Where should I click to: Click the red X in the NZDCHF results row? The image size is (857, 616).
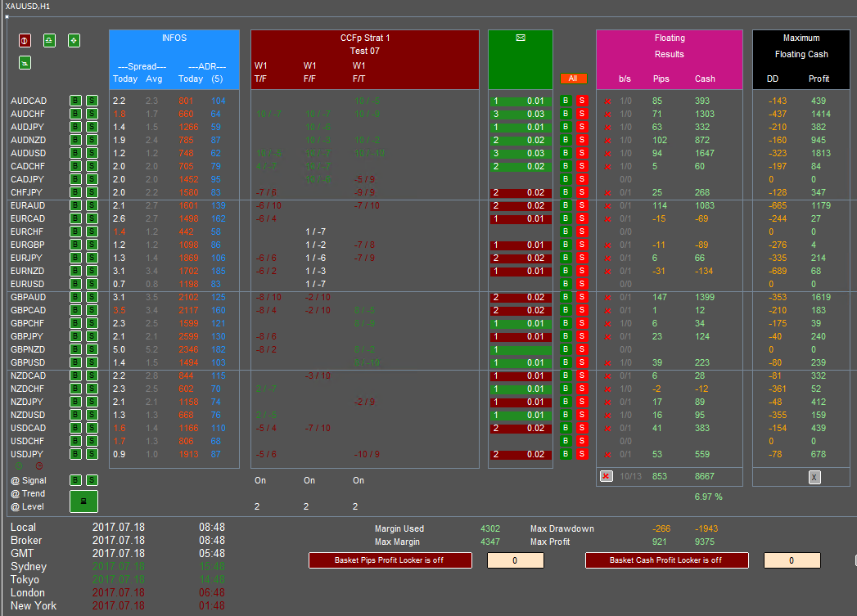click(x=607, y=389)
